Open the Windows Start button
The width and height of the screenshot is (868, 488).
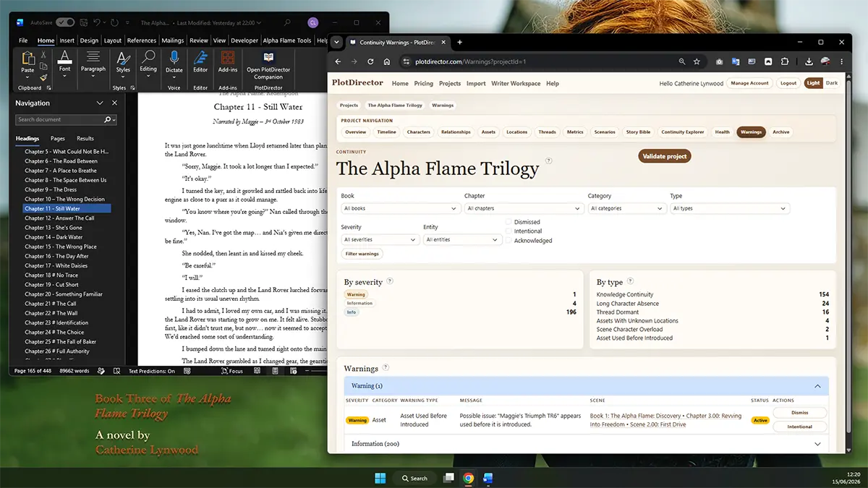pos(380,478)
